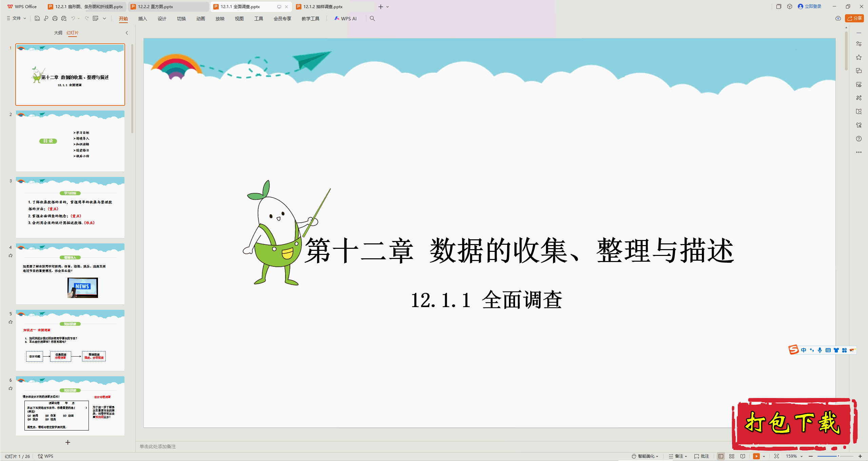Click the zoom slider handle
This screenshot has width=868, height=461.
coord(838,456)
